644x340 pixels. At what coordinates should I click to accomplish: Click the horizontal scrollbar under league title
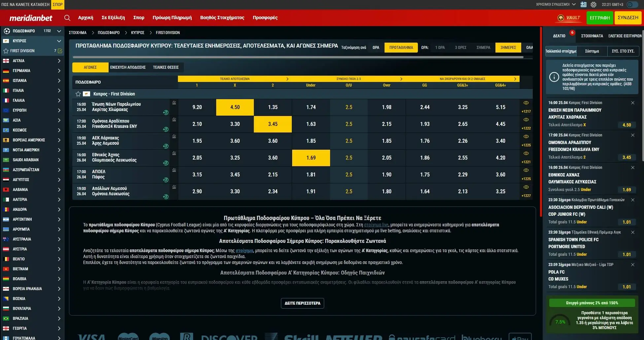coord(298,57)
